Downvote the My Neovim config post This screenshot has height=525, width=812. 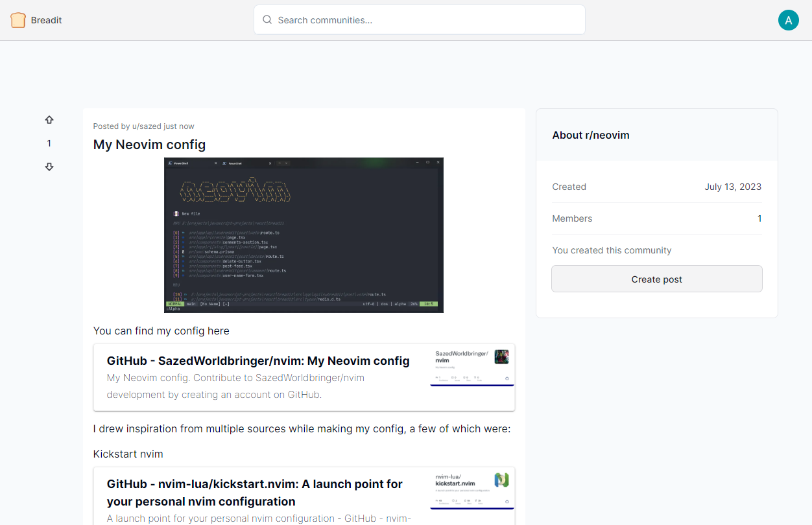[x=49, y=167]
